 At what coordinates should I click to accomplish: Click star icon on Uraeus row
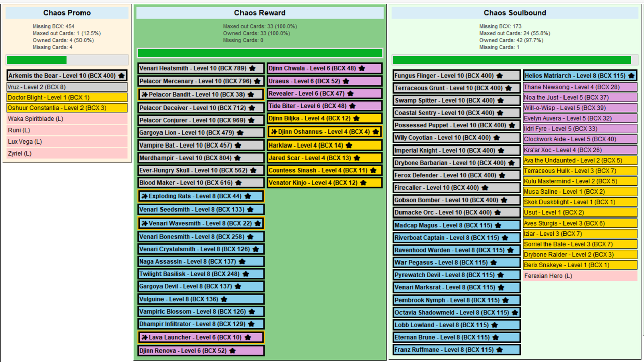click(346, 81)
